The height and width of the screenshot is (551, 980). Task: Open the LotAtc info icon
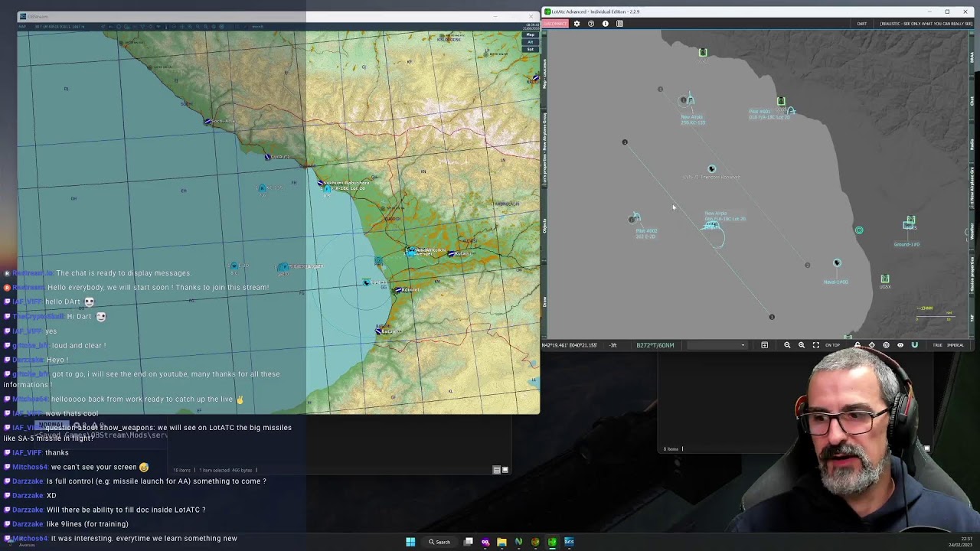point(606,24)
